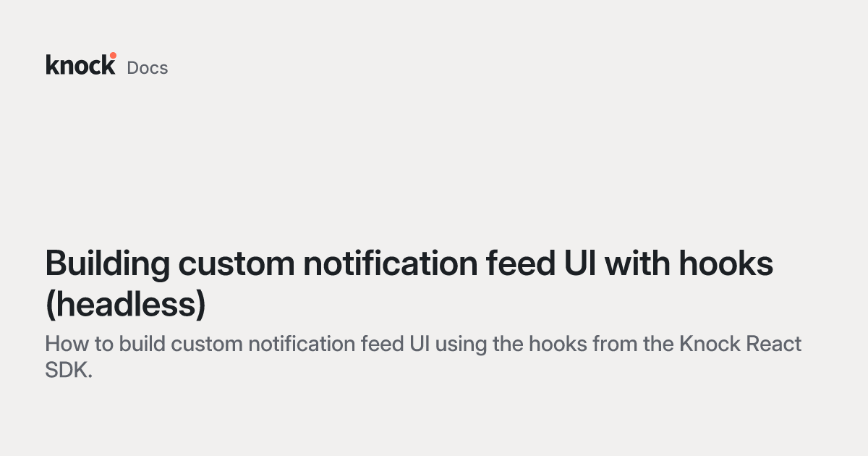Select "SDK." at the description's end

(69, 370)
